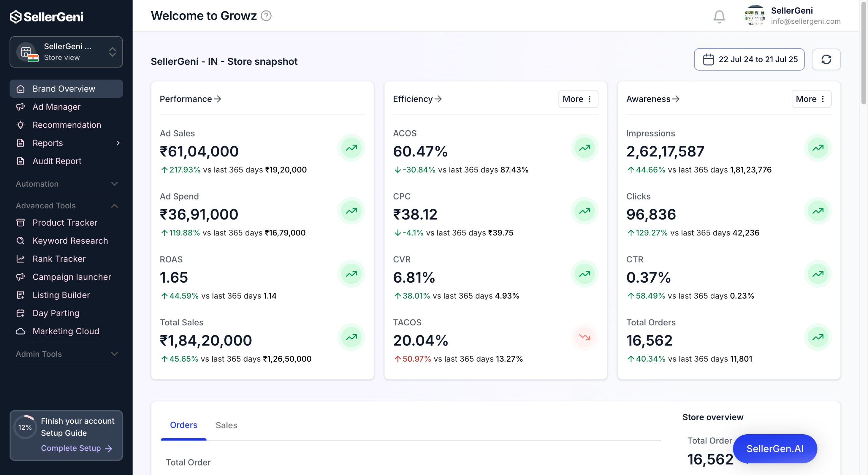This screenshot has height=475, width=868.
Task: Collapse the Advanced Tools section
Action: (x=114, y=206)
